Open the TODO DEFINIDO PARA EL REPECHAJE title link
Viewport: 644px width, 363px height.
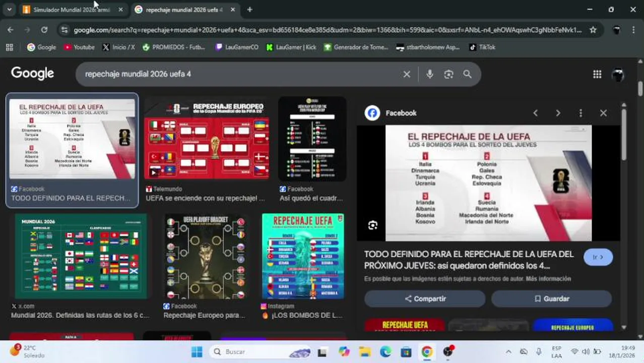469,260
